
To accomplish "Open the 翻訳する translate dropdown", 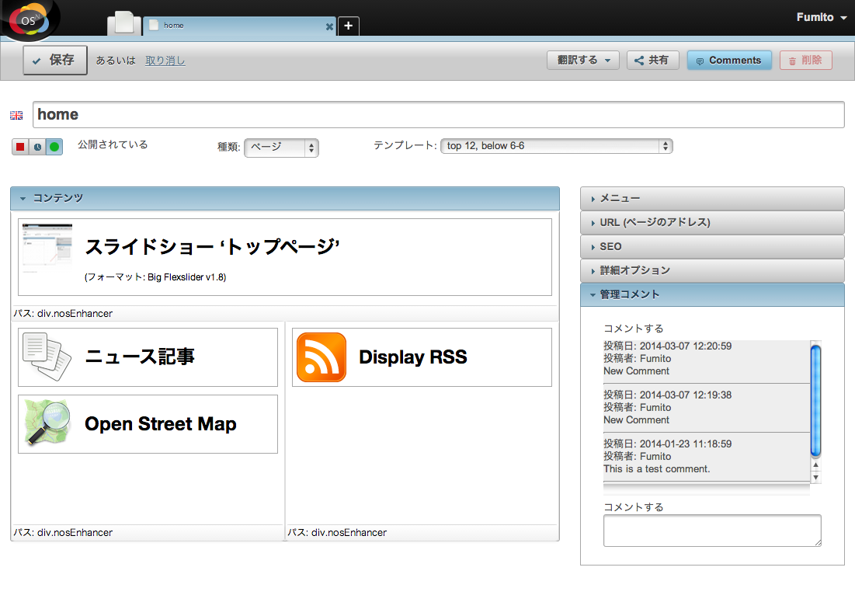I will click(x=583, y=60).
